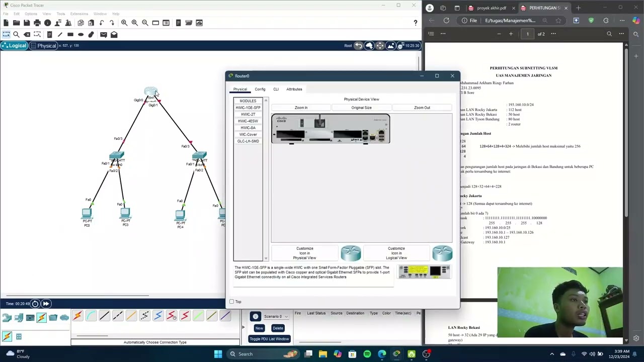Select GLC-LH-SMD module
Viewport: 644px width, 362px height.
pos(248,141)
